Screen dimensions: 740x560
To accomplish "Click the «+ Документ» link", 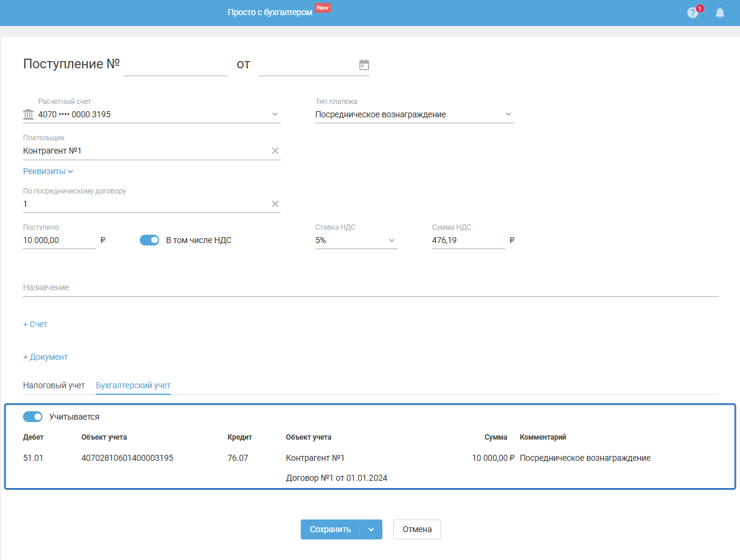I will click(x=45, y=357).
